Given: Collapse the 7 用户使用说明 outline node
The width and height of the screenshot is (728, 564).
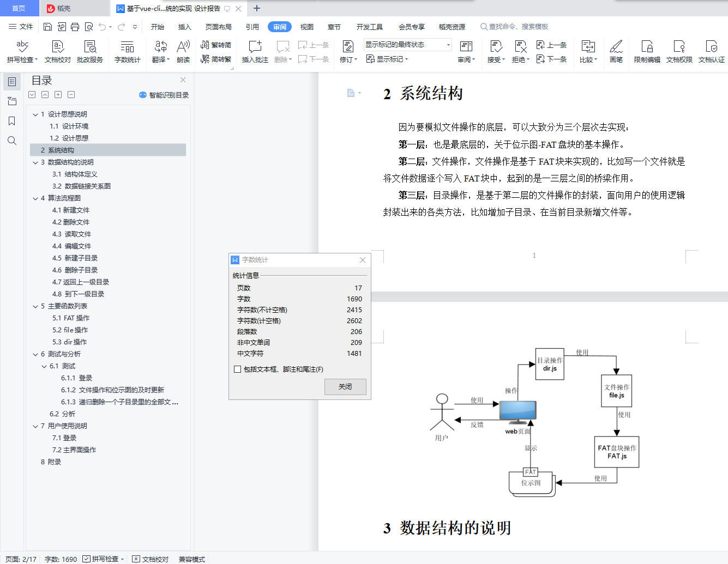Looking at the screenshot, I should [x=35, y=426].
